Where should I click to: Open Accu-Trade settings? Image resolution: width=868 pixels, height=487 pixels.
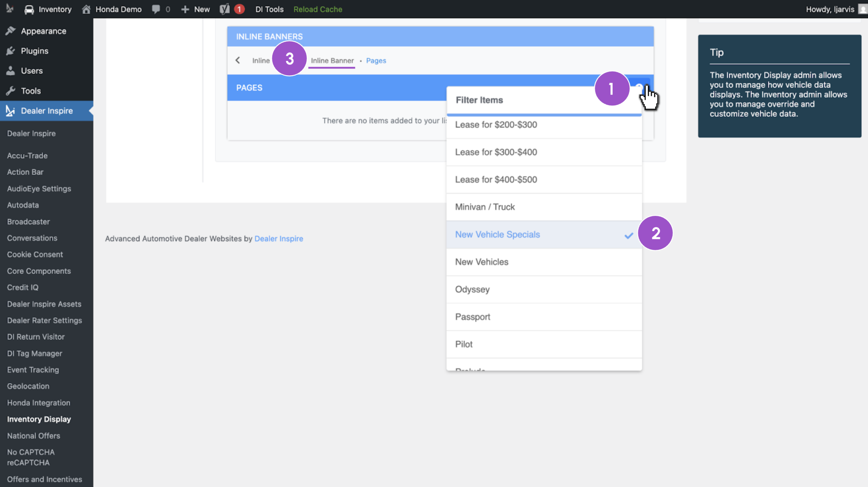(x=27, y=156)
